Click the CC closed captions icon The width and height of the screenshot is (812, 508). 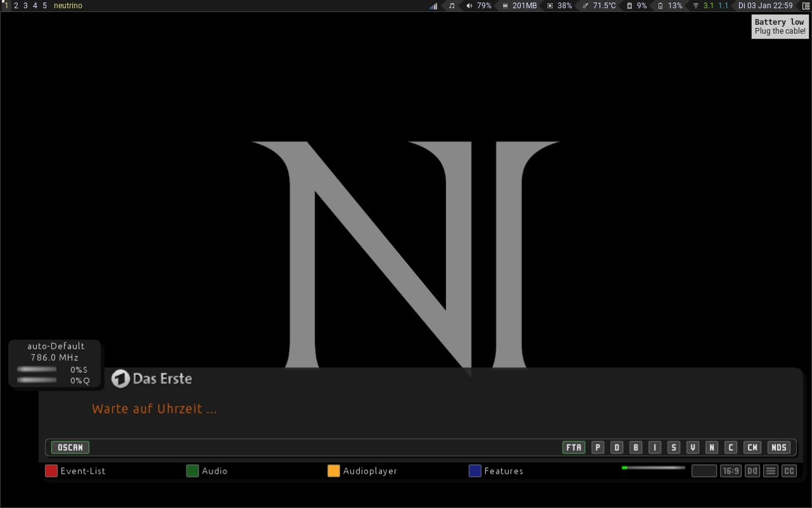(x=789, y=471)
